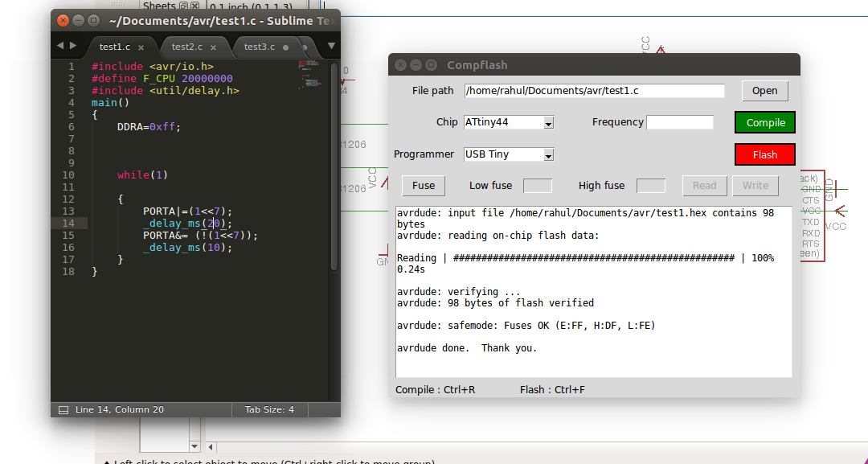This screenshot has width=868, height=464.
Task: Click 'avrdude done. Thank you.' output line
Action: [467, 348]
